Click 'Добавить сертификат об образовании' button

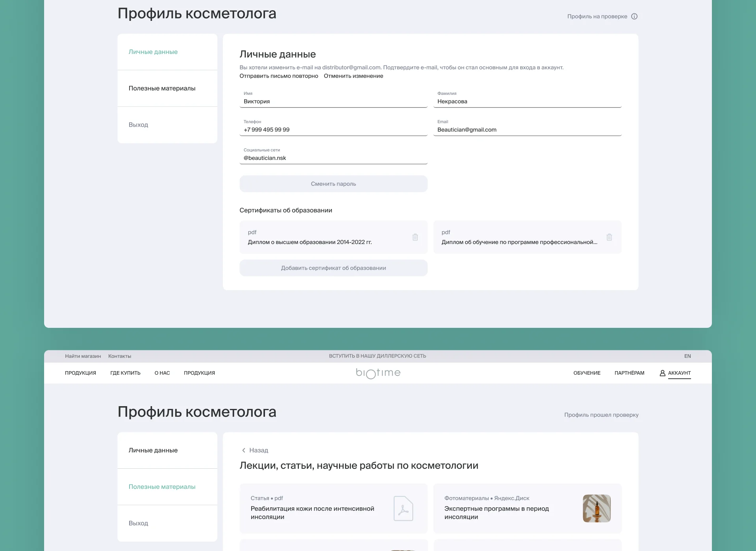click(x=334, y=268)
